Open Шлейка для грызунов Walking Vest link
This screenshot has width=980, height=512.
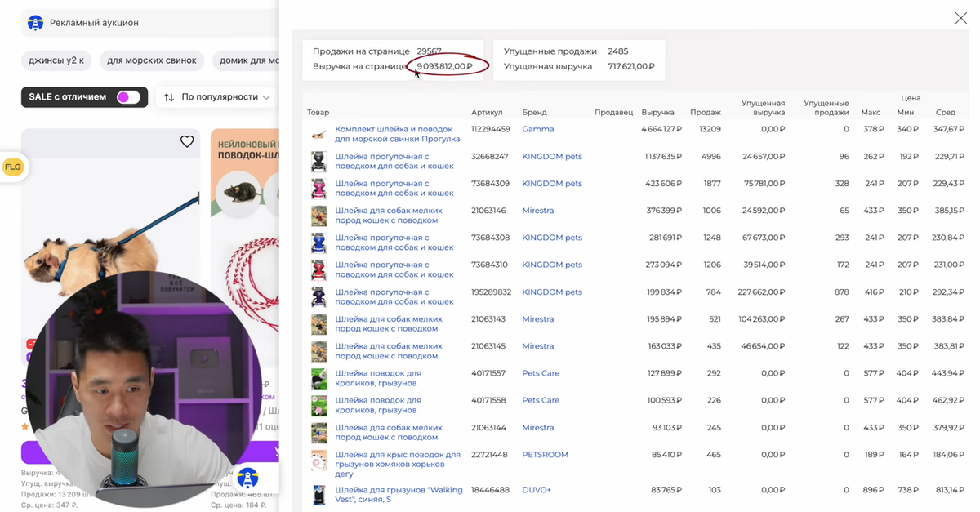tap(399, 495)
